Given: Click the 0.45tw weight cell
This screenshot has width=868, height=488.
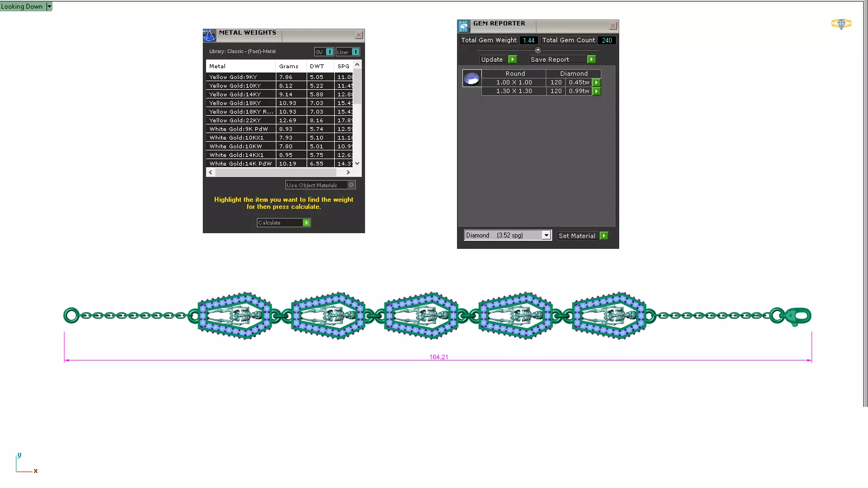Looking at the screenshot, I should (579, 83).
